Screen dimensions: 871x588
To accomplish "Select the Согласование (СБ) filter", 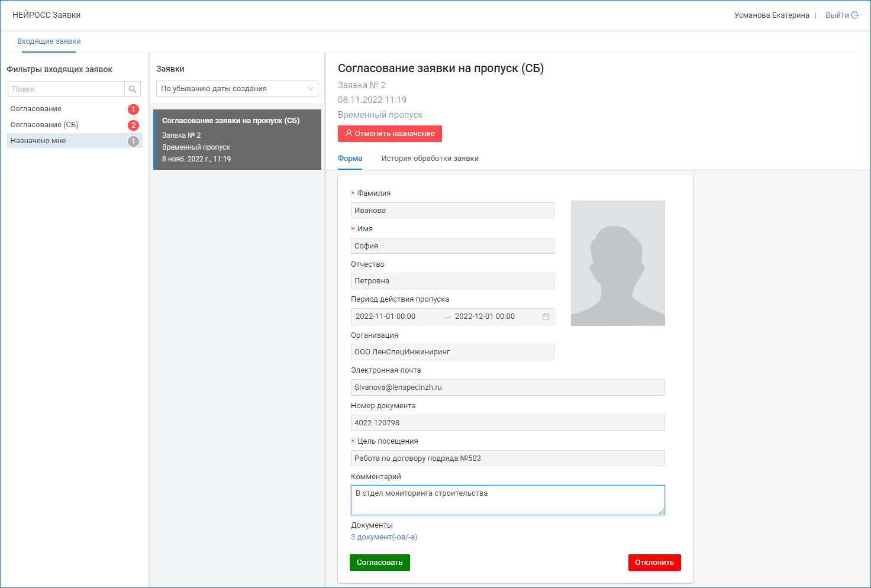I will [44, 125].
